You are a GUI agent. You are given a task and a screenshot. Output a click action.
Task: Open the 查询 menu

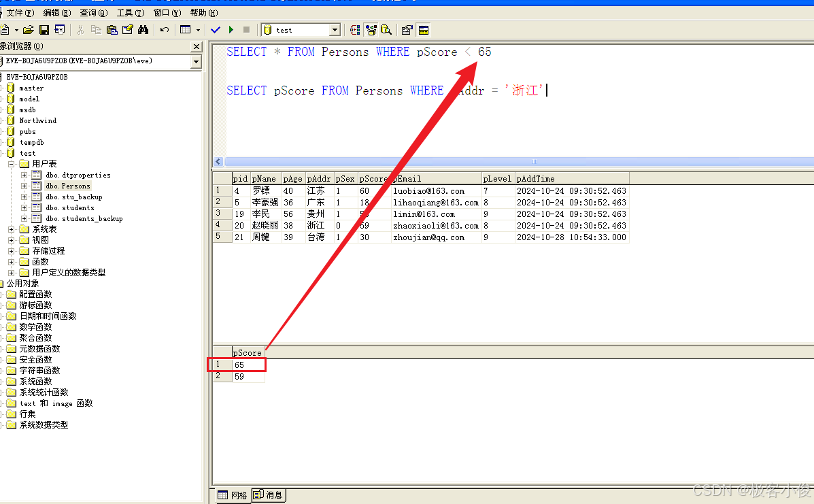click(93, 12)
